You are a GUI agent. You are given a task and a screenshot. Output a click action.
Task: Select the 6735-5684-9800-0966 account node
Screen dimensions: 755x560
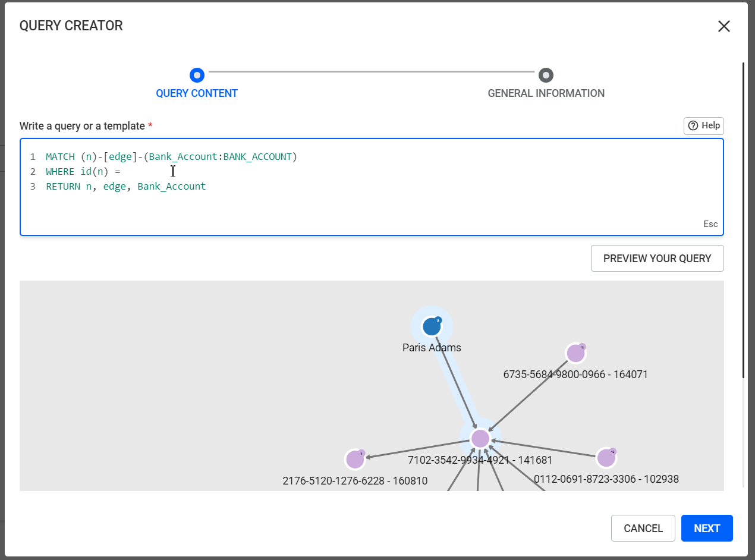click(575, 353)
